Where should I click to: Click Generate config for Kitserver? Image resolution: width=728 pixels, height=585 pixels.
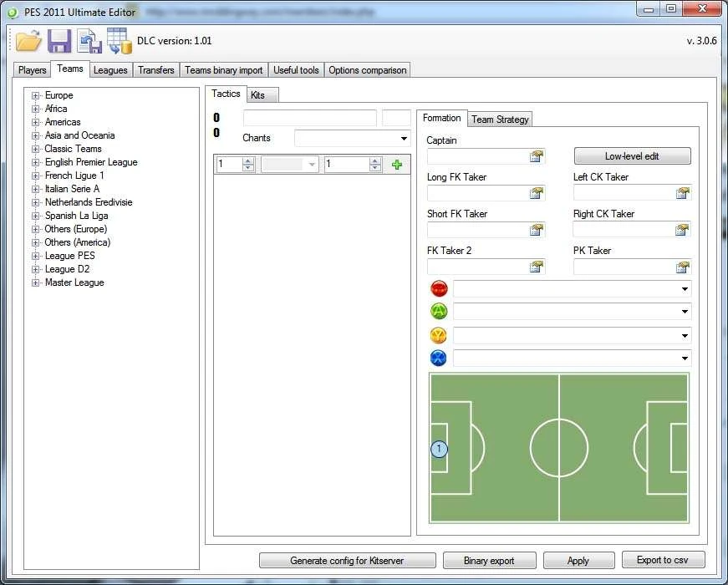(348, 560)
